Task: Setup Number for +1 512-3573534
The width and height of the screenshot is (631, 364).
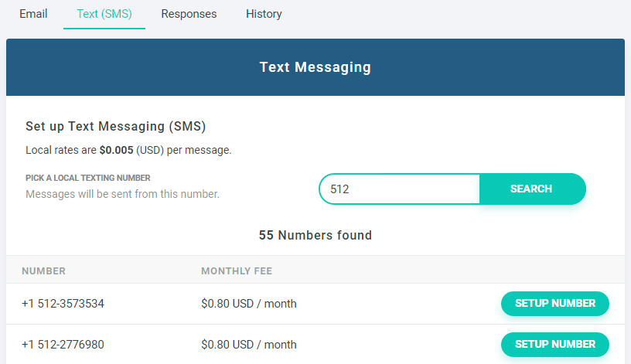Action: click(x=554, y=304)
